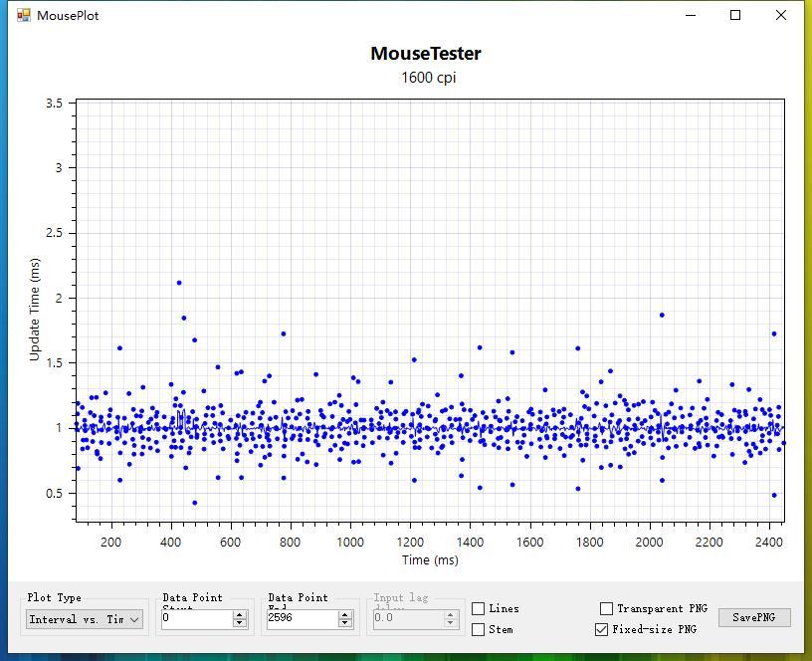
Task: Click the Data Point Start input field
Action: point(196,618)
